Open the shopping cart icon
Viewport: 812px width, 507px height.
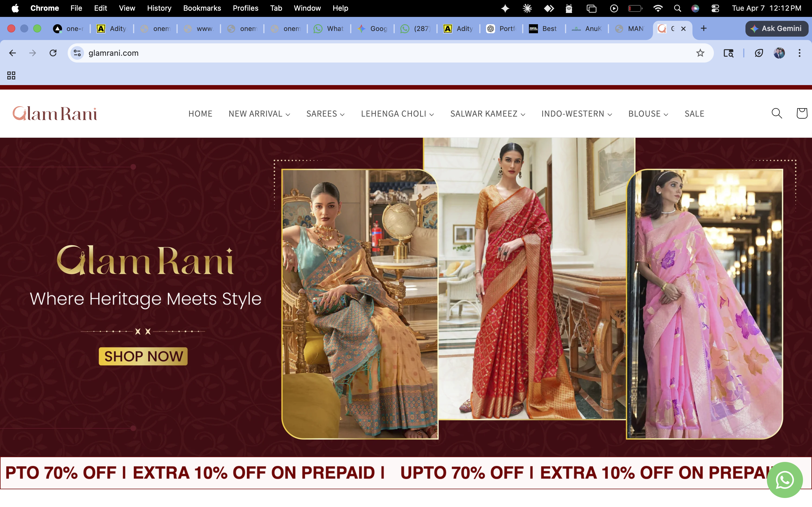802,113
